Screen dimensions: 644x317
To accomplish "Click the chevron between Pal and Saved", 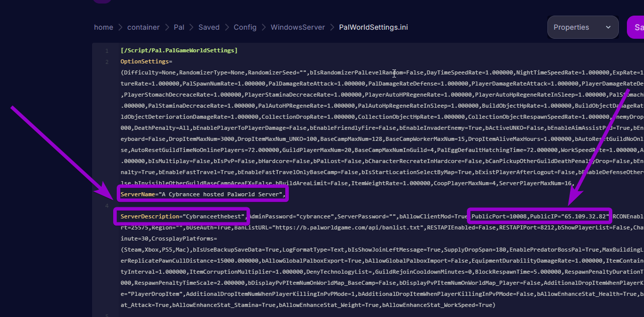I will click(x=192, y=27).
